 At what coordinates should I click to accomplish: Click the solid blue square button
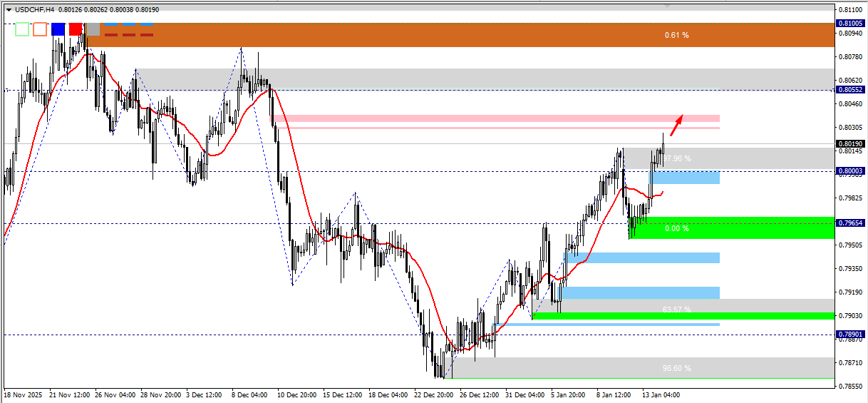(x=58, y=29)
